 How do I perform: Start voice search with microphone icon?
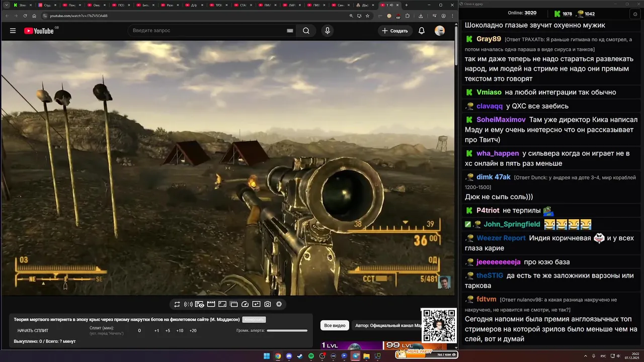pos(328,31)
